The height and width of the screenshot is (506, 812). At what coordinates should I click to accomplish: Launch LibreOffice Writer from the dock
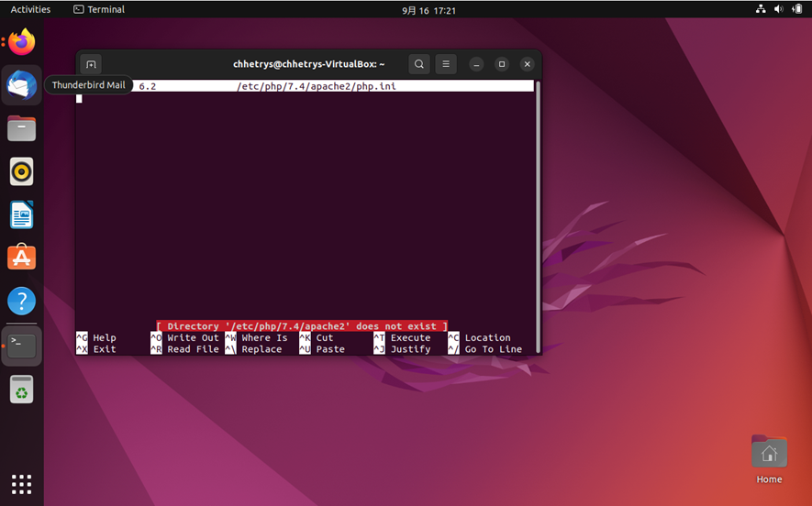21,214
